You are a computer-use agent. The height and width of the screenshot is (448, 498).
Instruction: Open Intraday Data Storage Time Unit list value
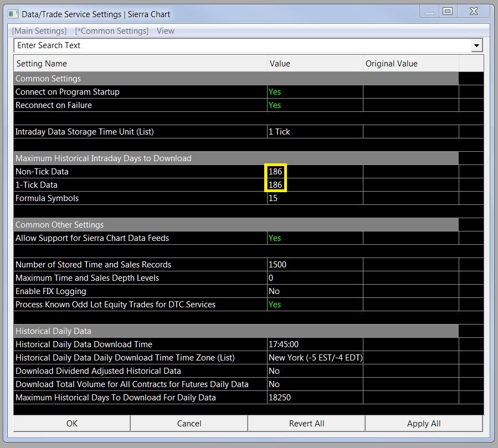point(315,132)
